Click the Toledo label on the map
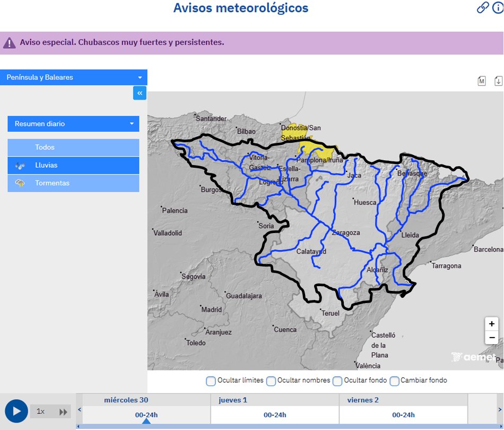 click(x=196, y=343)
